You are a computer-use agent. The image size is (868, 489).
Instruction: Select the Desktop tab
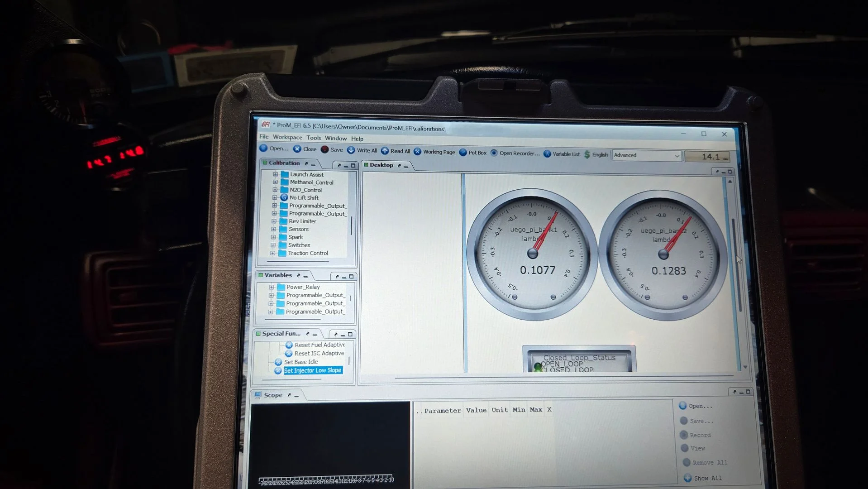381,165
